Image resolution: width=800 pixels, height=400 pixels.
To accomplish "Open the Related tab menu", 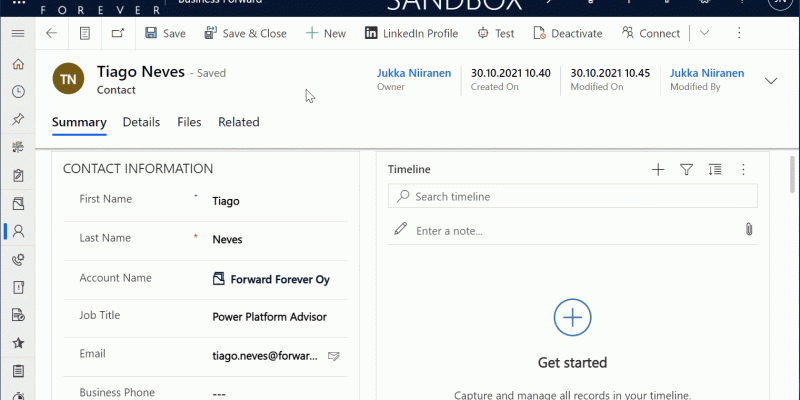I will coord(239,122).
